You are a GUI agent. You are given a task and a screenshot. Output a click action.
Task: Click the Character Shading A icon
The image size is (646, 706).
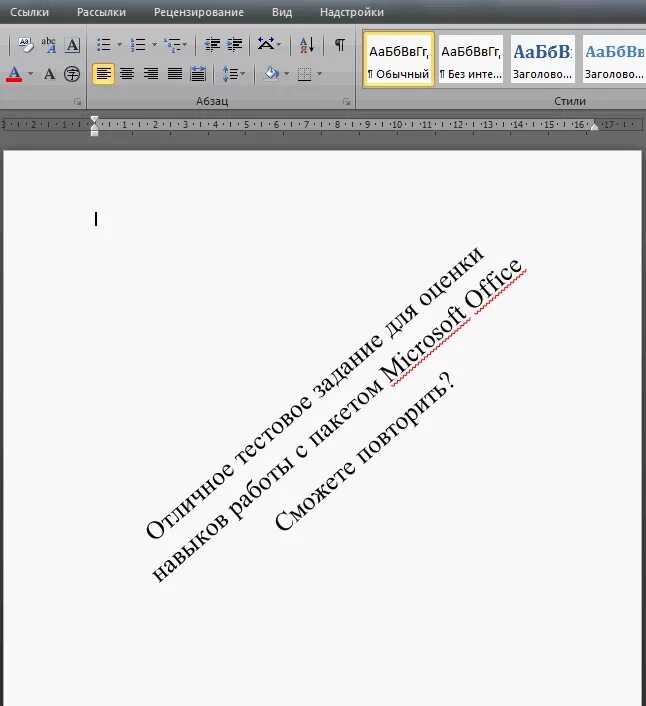click(x=49, y=73)
